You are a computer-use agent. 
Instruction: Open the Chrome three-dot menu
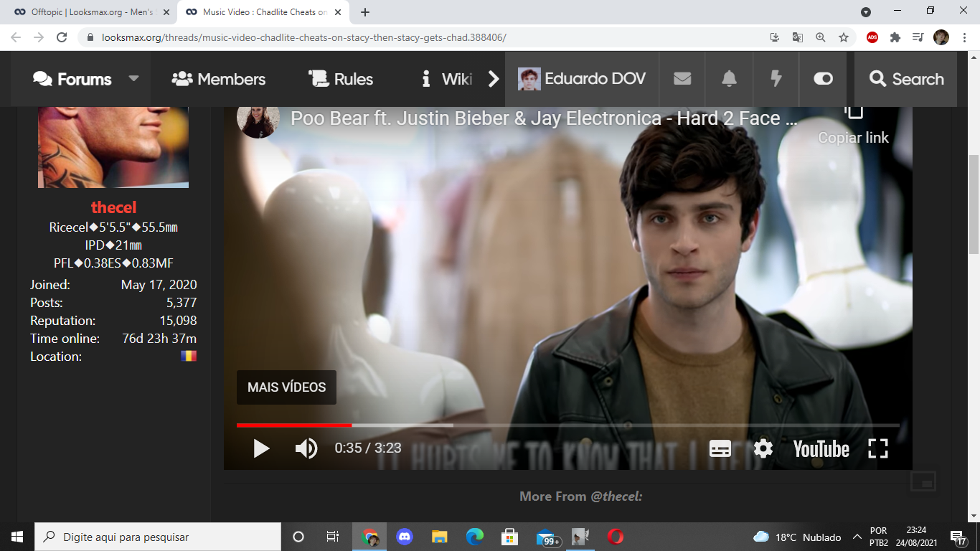[x=963, y=37]
